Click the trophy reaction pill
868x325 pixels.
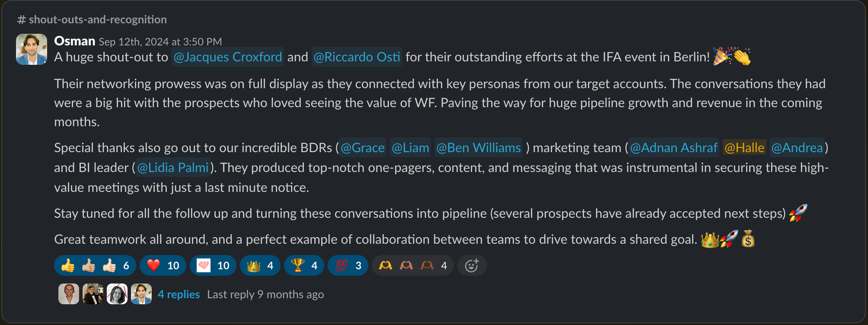[304, 265]
